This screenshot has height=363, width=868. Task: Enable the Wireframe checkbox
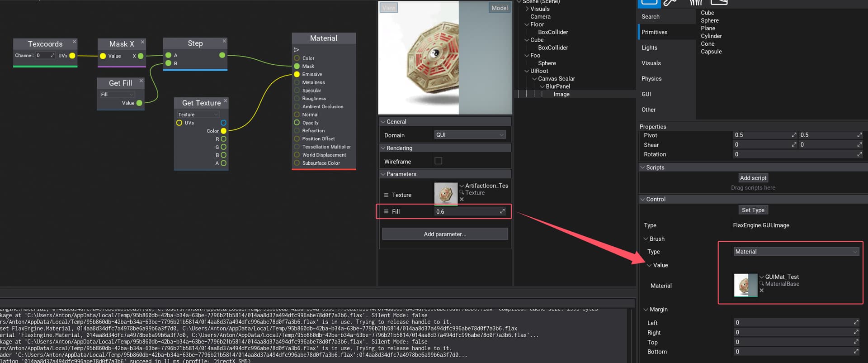[x=438, y=161]
